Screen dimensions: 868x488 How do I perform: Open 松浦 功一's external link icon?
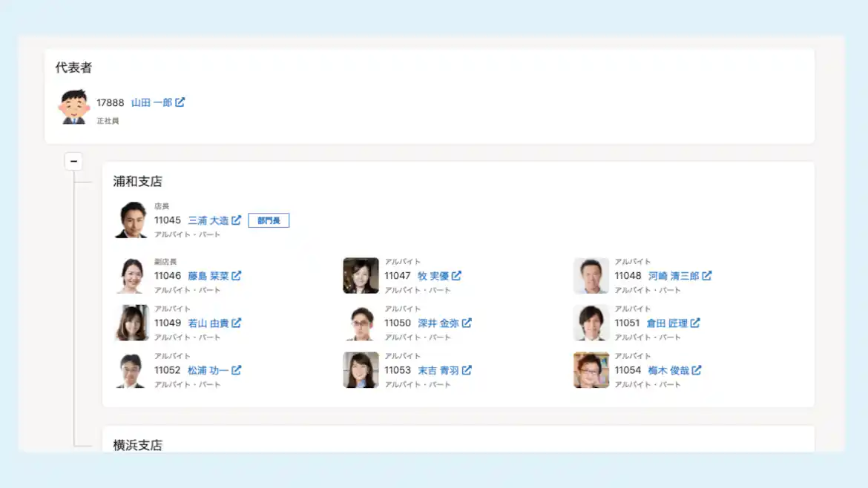tap(236, 371)
